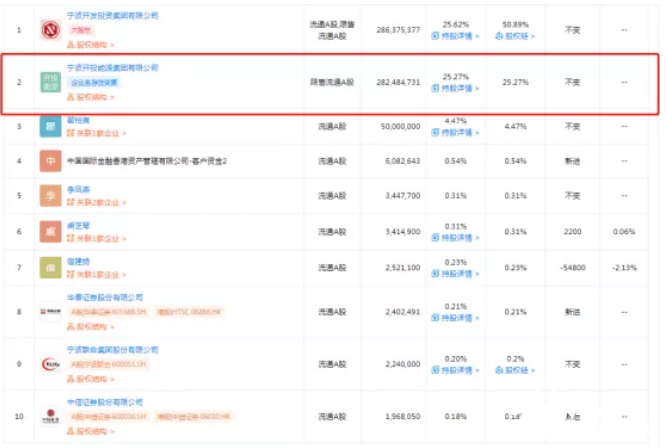Click the orange 中 avatar for 中国国际金融香港资产管理
Screen dimensions: 666x448
(x=51, y=161)
